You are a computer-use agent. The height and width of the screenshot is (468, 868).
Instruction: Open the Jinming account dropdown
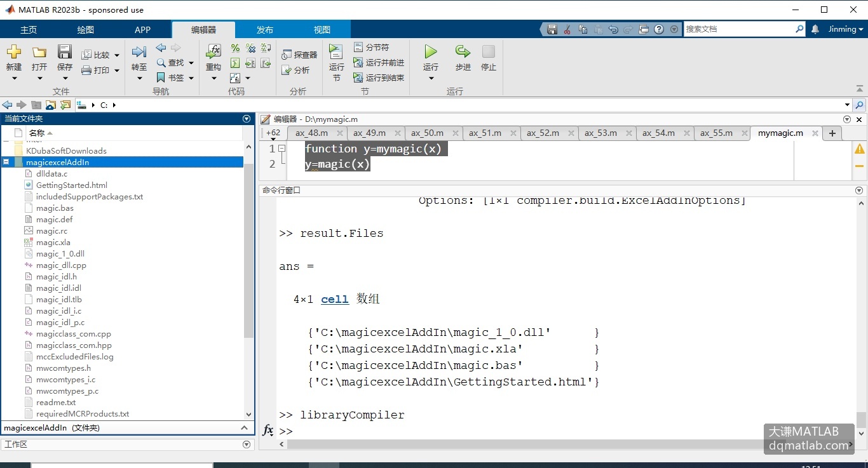846,29
